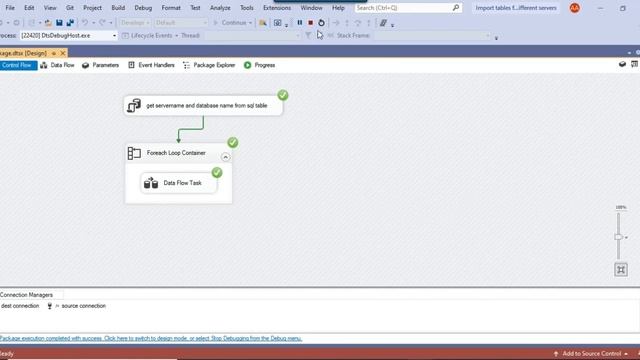Open the Project menu

tap(92, 8)
